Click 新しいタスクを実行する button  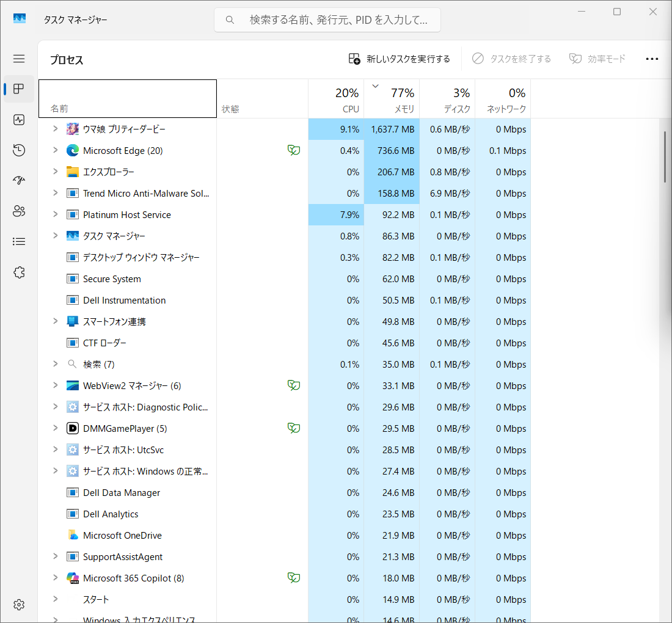click(x=400, y=59)
